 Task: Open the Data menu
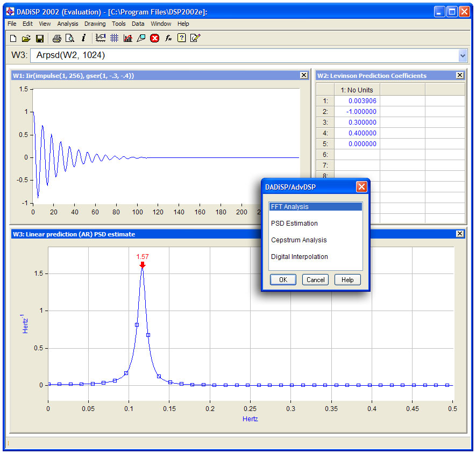click(x=138, y=24)
